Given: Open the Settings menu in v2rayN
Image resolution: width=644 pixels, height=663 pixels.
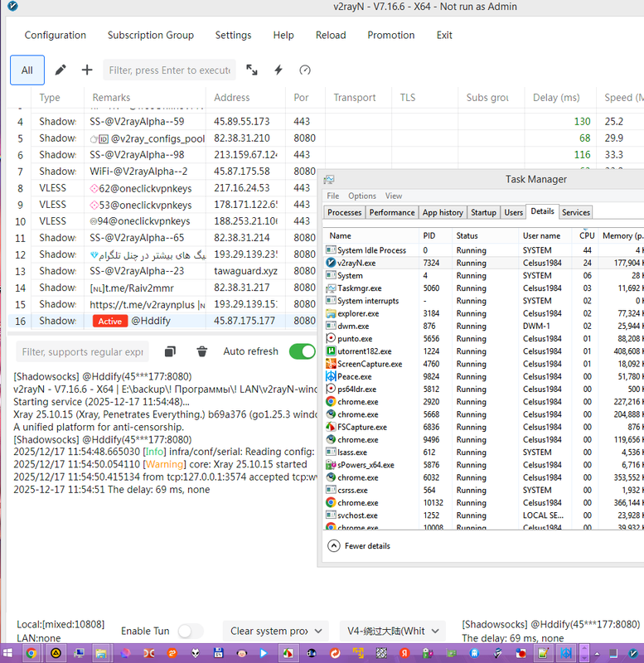Looking at the screenshot, I should pyautogui.click(x=233, y=35).
